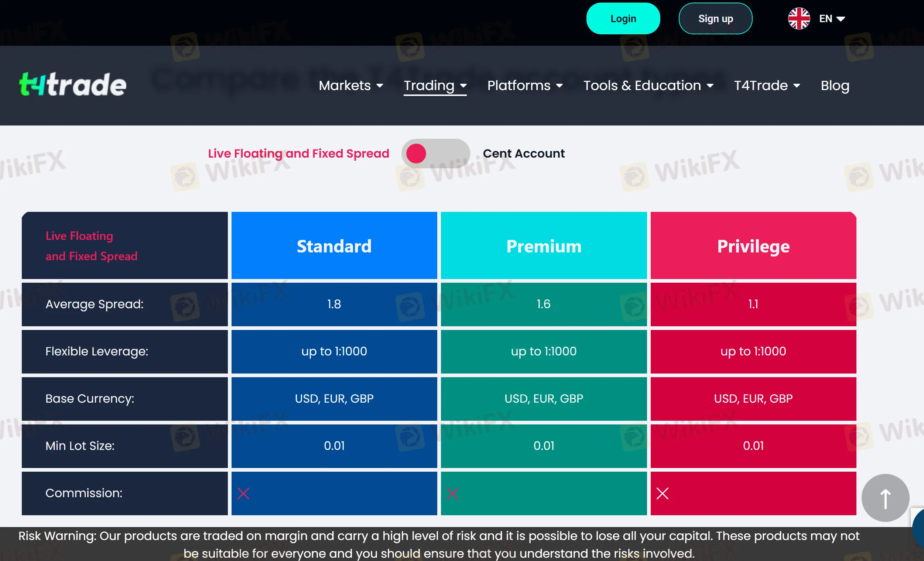Select Live Floating and Fixed Spread option
The height and width of the screenshot is (561, 924).
[298, 154]
